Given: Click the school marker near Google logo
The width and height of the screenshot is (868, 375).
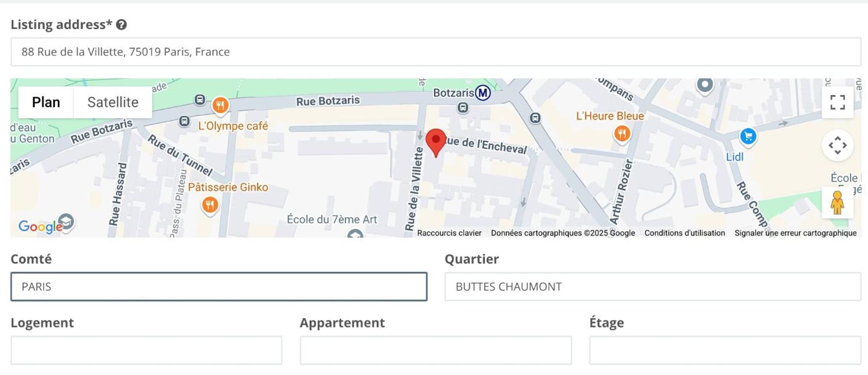Looking at the screenshot, I should click(66, 222).
